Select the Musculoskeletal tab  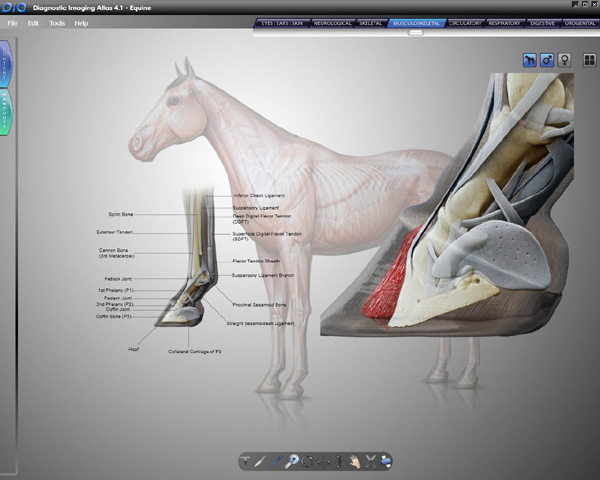416,23
